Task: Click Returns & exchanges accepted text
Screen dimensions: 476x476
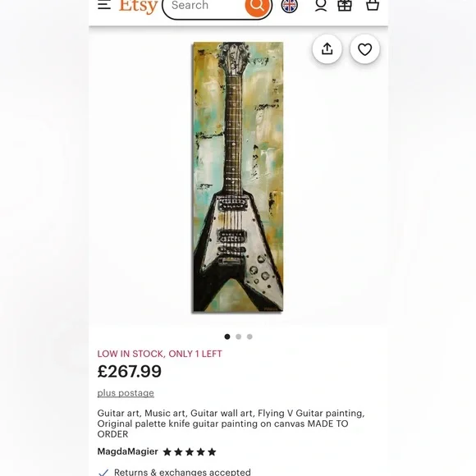Action: pos(182,472)
